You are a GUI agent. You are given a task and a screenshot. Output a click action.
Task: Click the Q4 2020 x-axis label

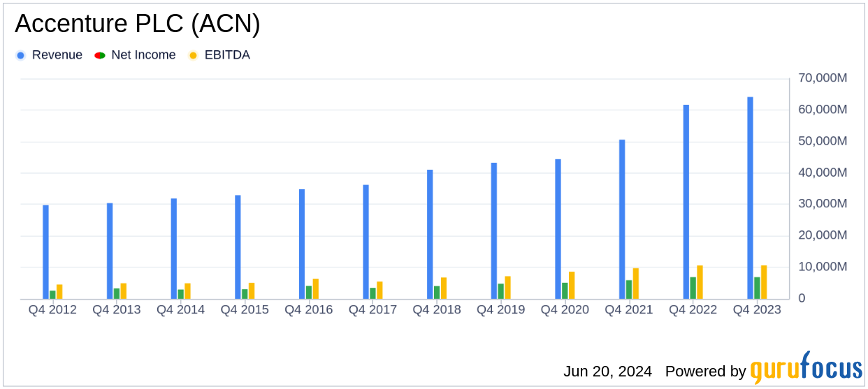565,309
